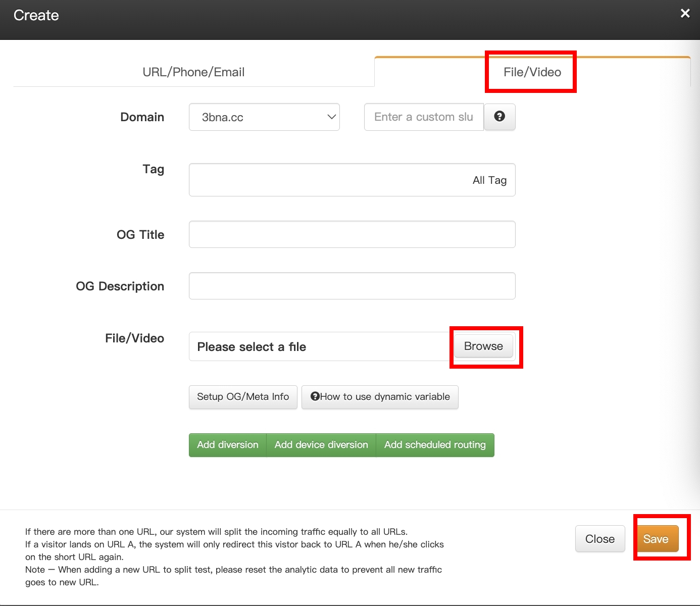
Task: Click into the OG Description text box
Action: (x=352, y=286)
